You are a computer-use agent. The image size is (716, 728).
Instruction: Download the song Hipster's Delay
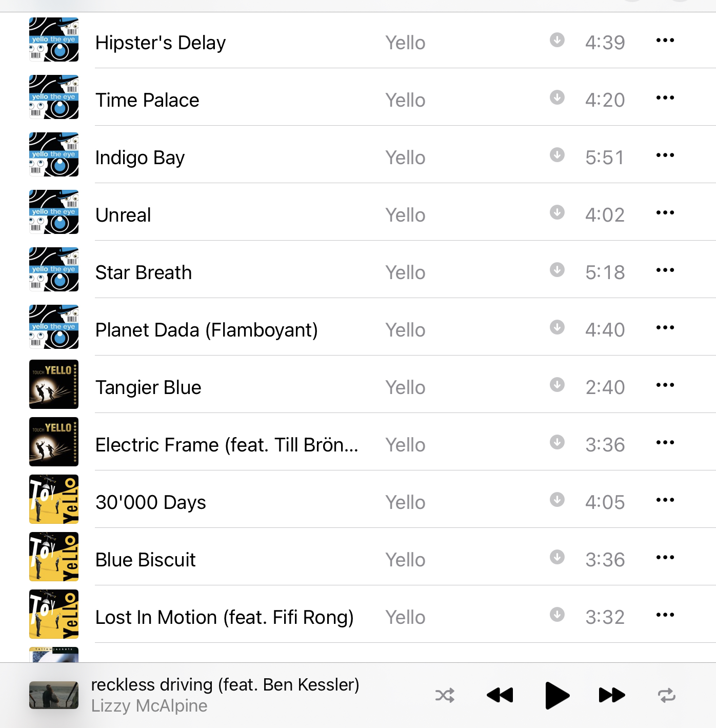(557, 40)
